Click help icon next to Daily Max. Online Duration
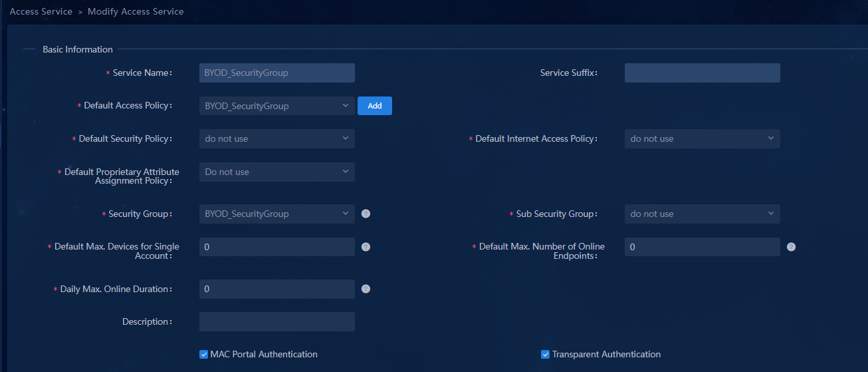Screen dimensions: 868x372 (366, 289)
